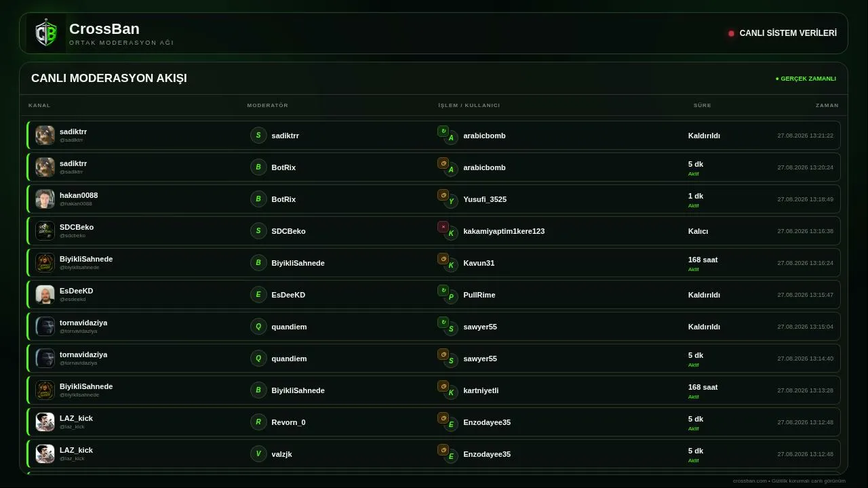Click the E moderator badge for EsDeeKD
Viewport: 868px width, 488px height.
tap(258, 294)
